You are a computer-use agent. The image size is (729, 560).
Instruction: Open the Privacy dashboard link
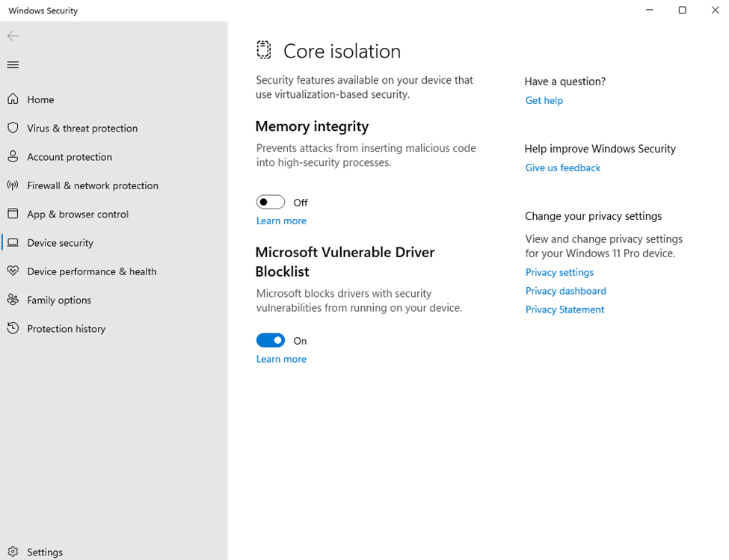565,291
